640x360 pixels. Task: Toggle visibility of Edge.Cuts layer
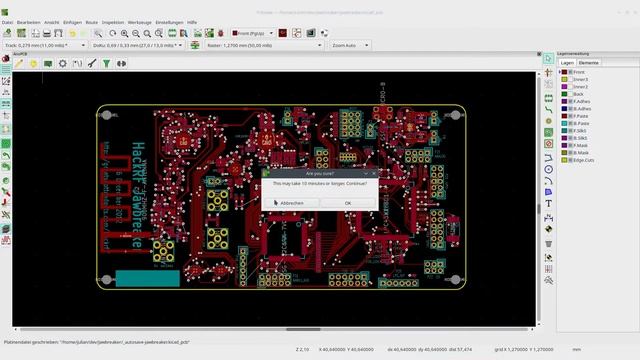[x=571, y=160]
